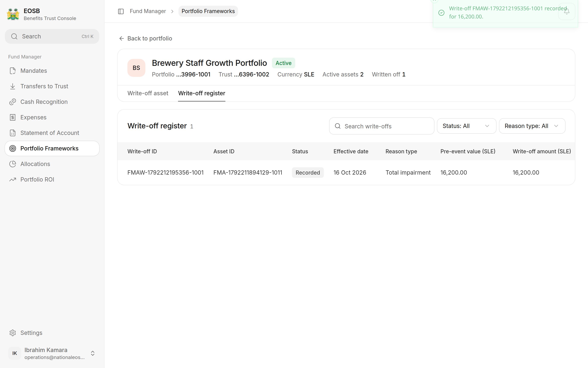This screenshot has height=368, width=588.
Task: Click the Asset ID column header
Action: click(224, 151)
